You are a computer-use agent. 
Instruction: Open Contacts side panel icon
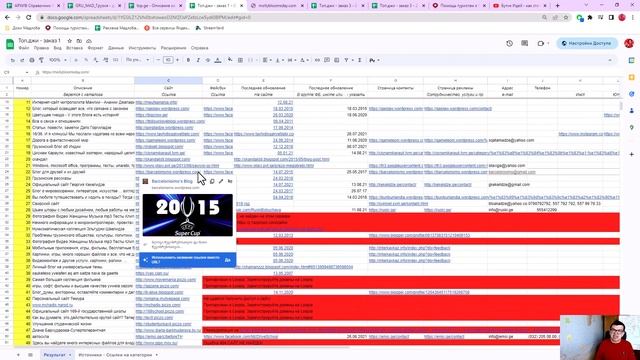tap(631, 111)
